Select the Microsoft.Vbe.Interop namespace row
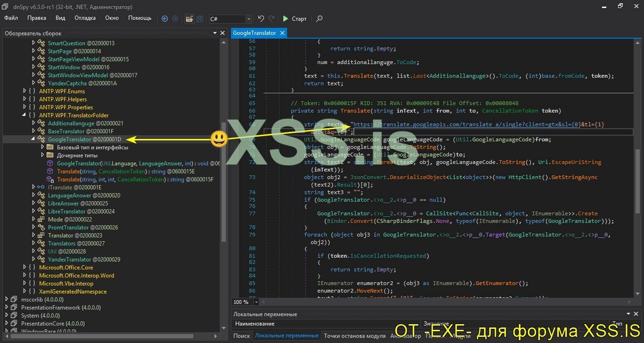Image resolution: width=644 pixels, height=343 pixels. (x=66, y=283)
